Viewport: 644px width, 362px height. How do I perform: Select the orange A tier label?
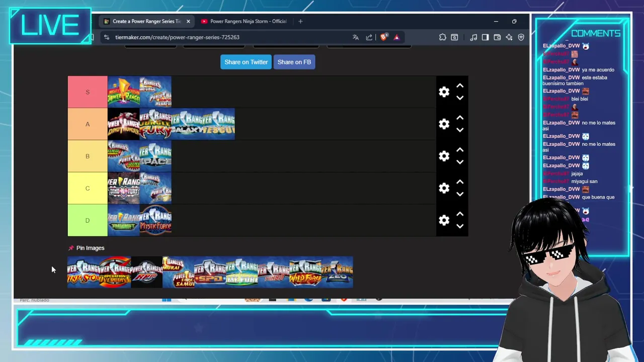click(88, 124)
